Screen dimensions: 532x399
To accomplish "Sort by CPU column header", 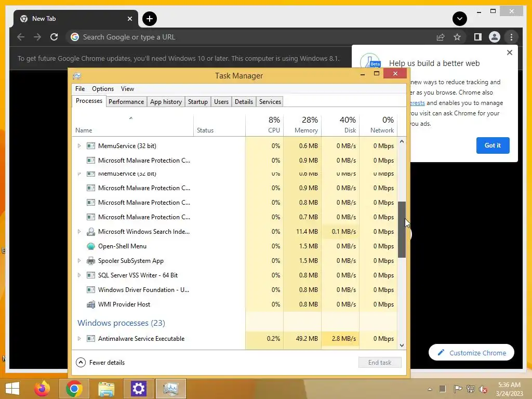I will 264,126.
